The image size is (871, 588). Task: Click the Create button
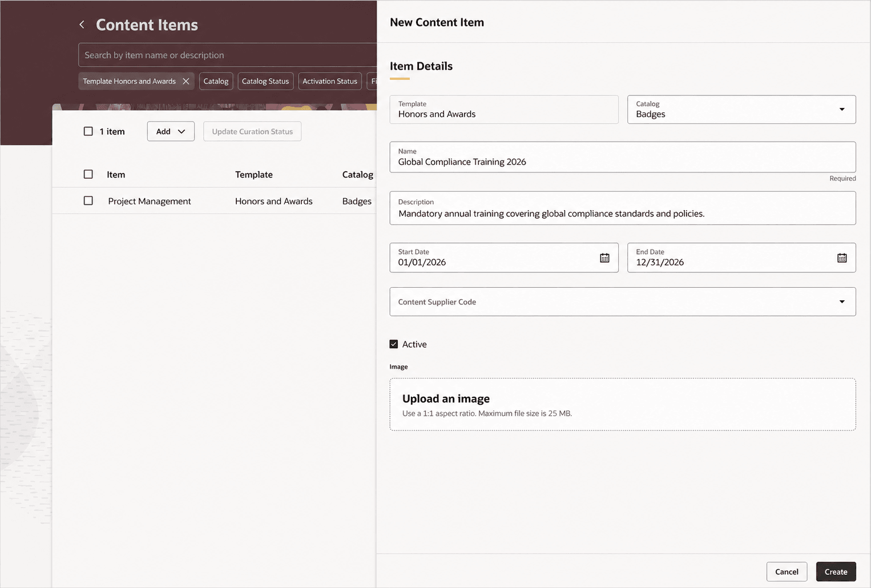836,571
